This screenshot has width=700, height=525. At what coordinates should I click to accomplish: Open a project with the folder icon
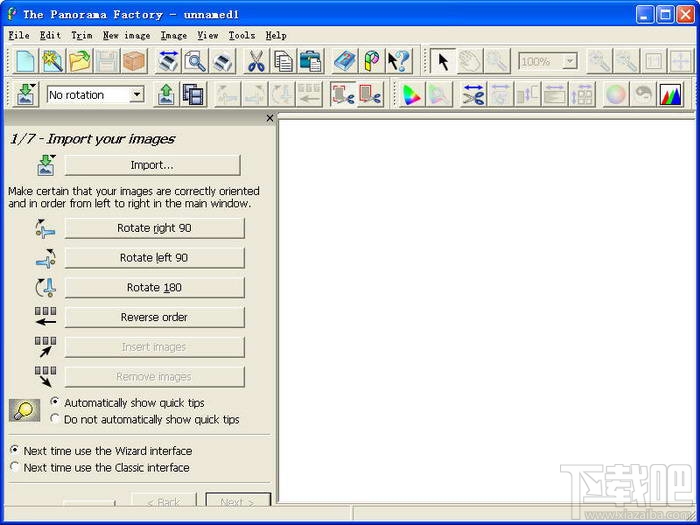[80, 61]
